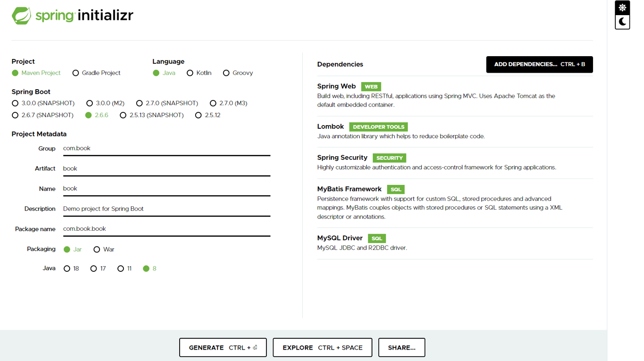
Task: Click the Spring Security dependency title
Action: (342, 158)
